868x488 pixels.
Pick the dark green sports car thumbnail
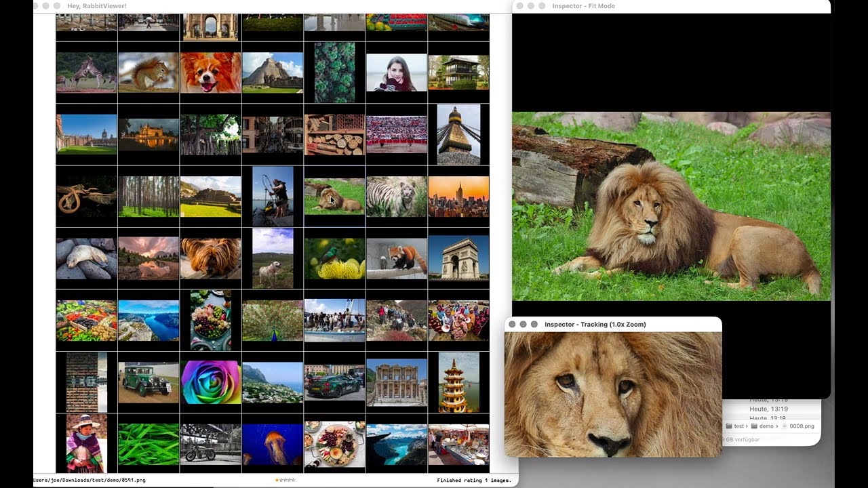[x=334, y=382]
